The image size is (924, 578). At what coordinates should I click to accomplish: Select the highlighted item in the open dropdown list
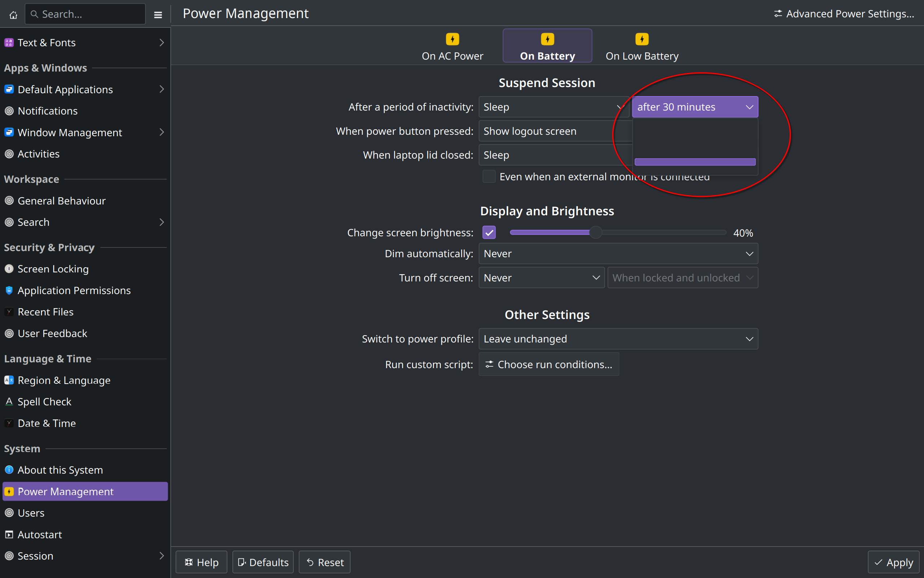click(695, 162)
